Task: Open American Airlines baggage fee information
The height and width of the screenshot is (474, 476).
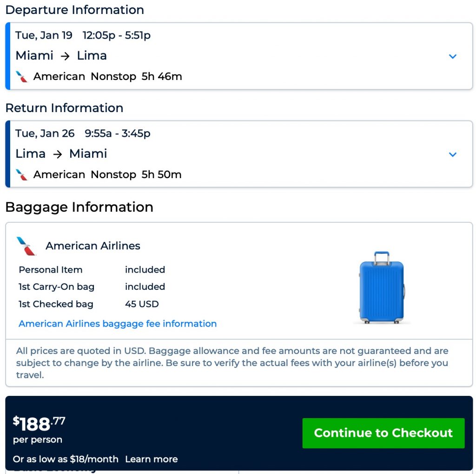Action: (x=117, y=323)
